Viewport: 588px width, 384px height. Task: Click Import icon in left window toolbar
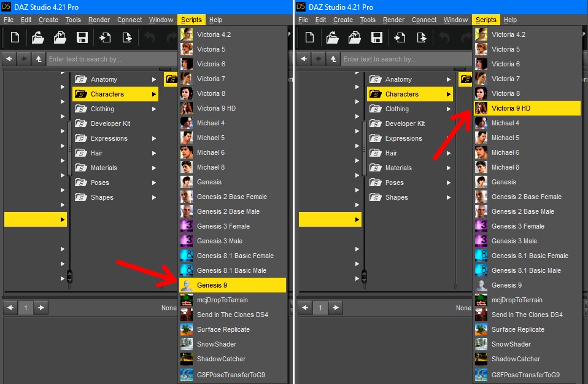pyautogui.click(x=104, y=37)
